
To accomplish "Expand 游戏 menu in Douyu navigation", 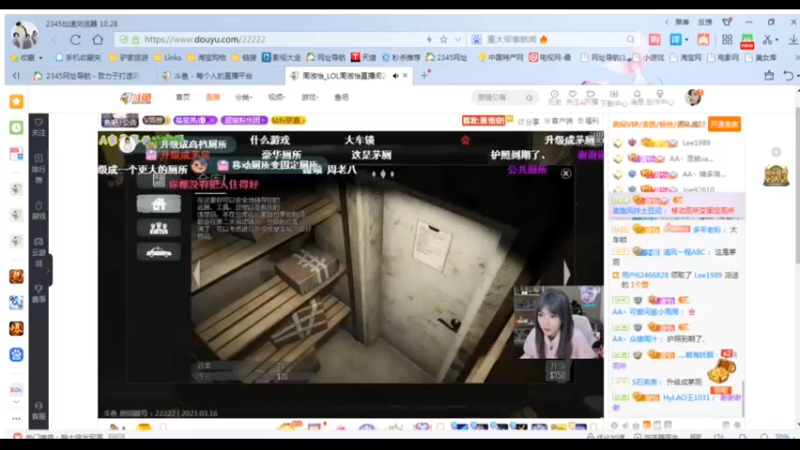I will pyautogui.click(x=309, y=97).
